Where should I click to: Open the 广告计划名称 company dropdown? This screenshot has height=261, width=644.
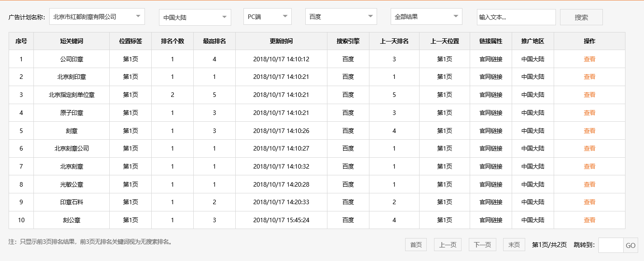pos(97,16)
